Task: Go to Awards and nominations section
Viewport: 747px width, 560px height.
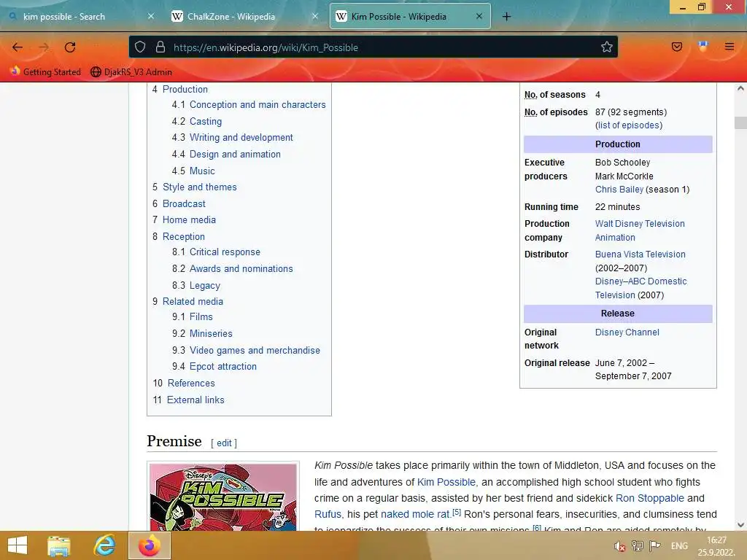Action: (241, 268)
